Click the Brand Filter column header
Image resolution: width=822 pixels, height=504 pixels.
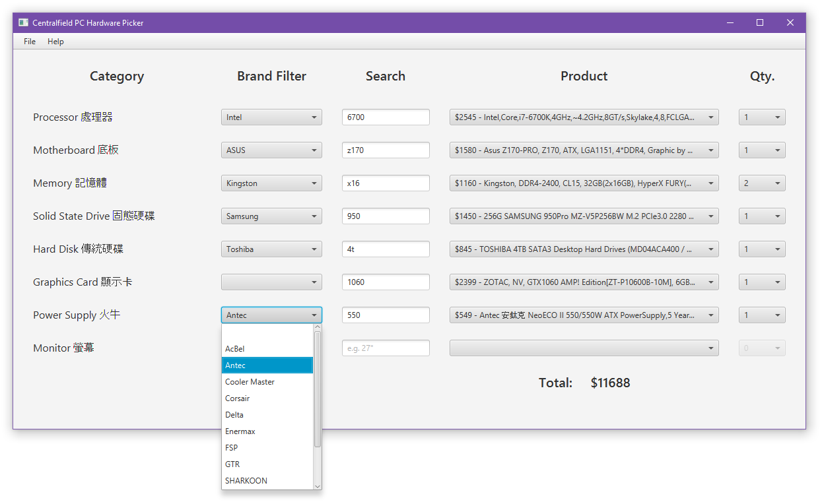[271, 76]
